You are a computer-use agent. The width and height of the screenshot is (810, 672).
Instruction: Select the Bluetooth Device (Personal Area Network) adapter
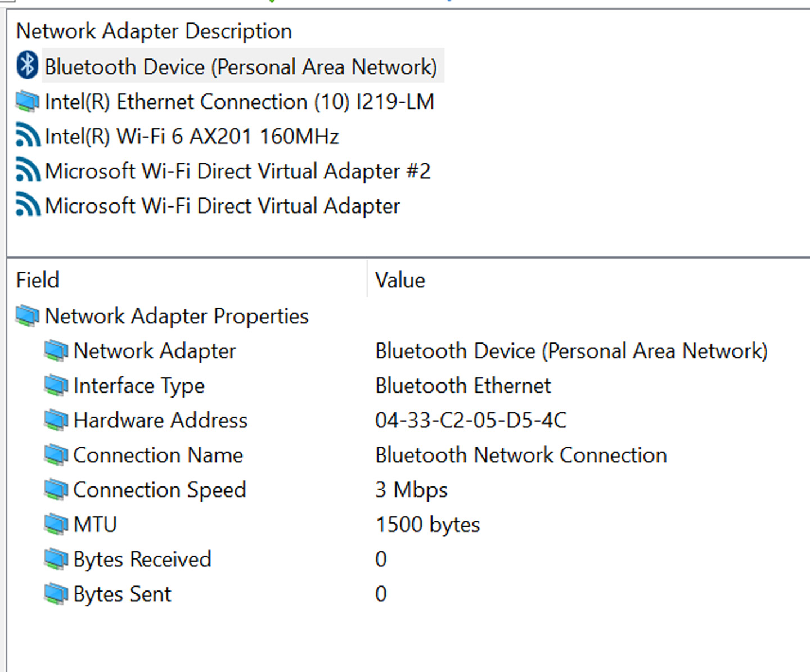coord(241,67)
